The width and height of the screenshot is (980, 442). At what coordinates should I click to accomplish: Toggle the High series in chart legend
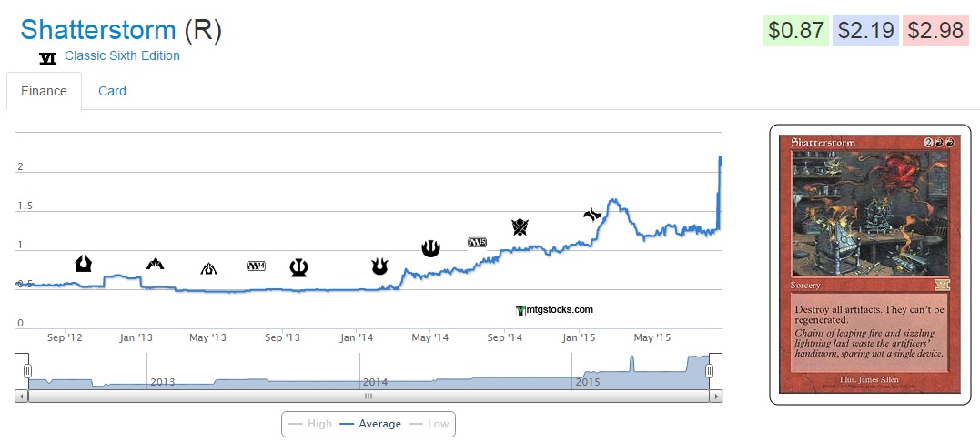[x=310, y=424]
